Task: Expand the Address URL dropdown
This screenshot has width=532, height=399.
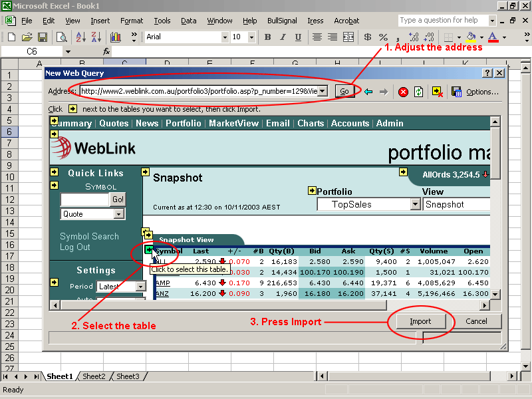Action: click(x=323, y=91)
